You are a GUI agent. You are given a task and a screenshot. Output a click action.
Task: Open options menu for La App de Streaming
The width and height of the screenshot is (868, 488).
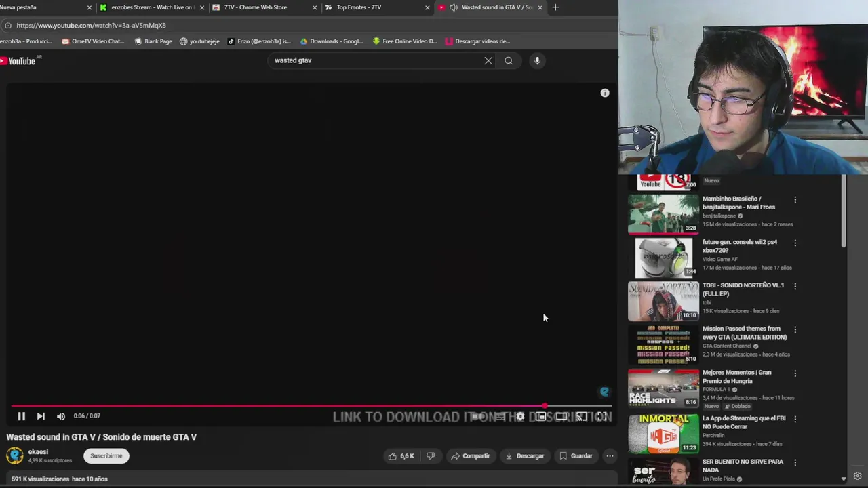(795, 419)
